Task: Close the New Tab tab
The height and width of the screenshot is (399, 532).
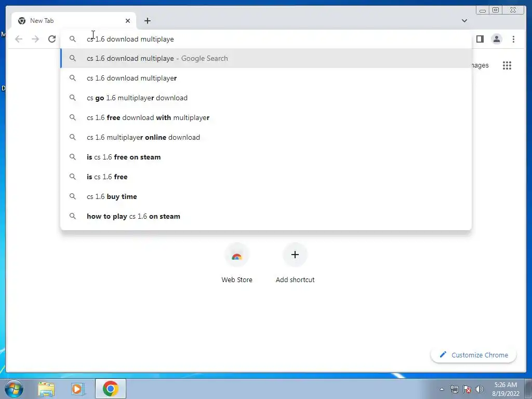Action: 128,21
